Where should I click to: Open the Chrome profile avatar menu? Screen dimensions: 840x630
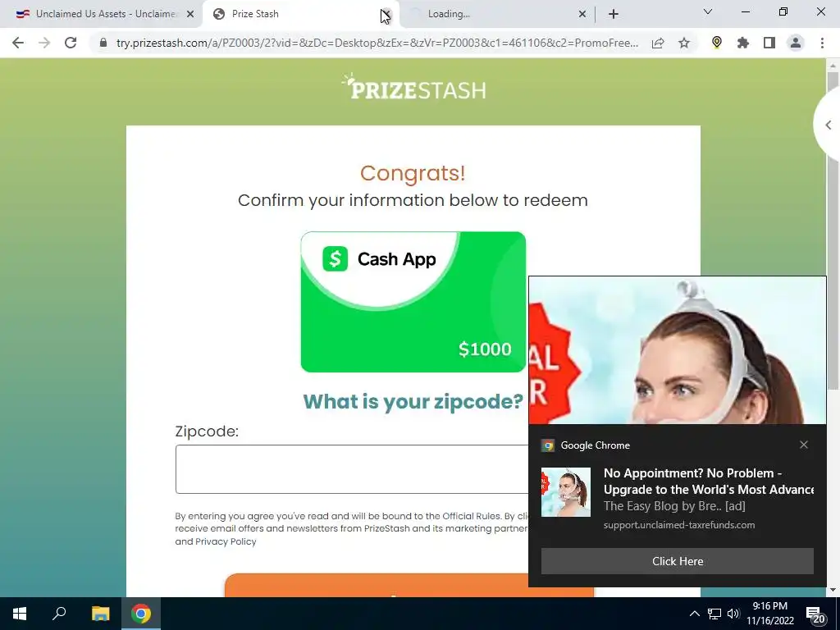(796, 43)
